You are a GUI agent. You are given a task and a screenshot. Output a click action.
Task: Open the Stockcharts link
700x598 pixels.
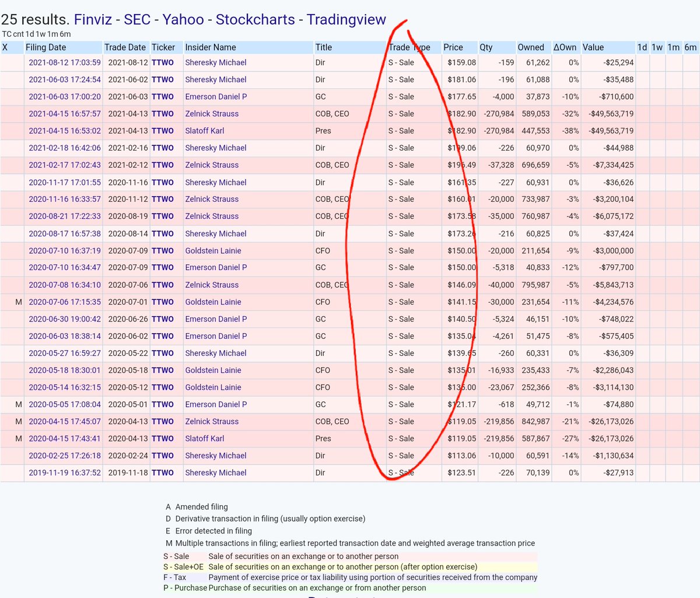256,19
